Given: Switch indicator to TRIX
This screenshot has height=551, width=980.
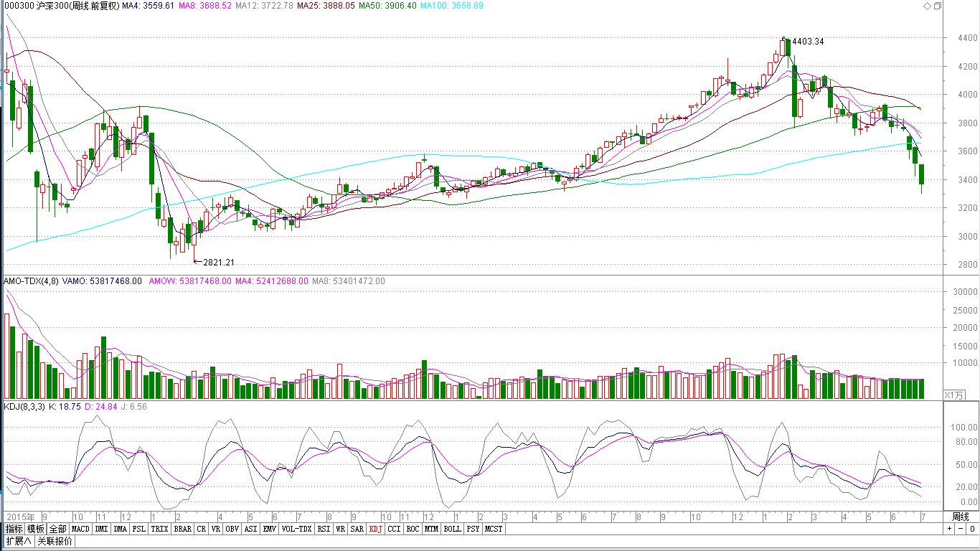Looking at the screenshot, I should [159, 529].
